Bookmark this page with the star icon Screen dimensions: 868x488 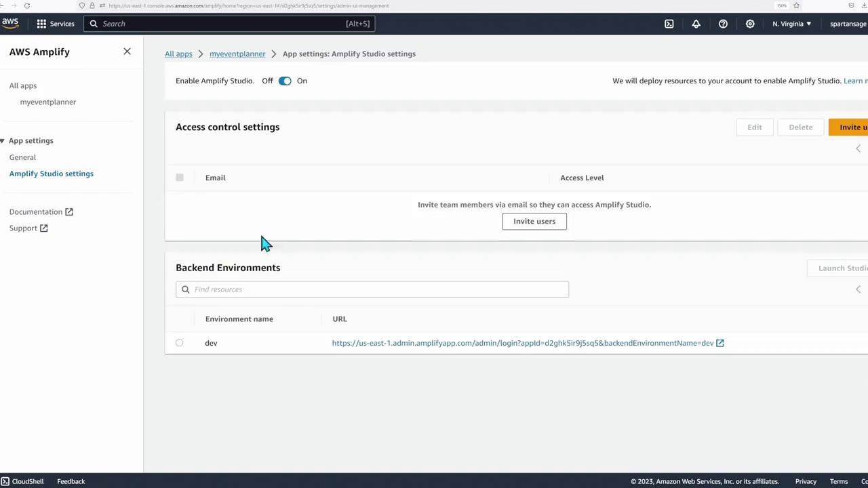(797, 5)
